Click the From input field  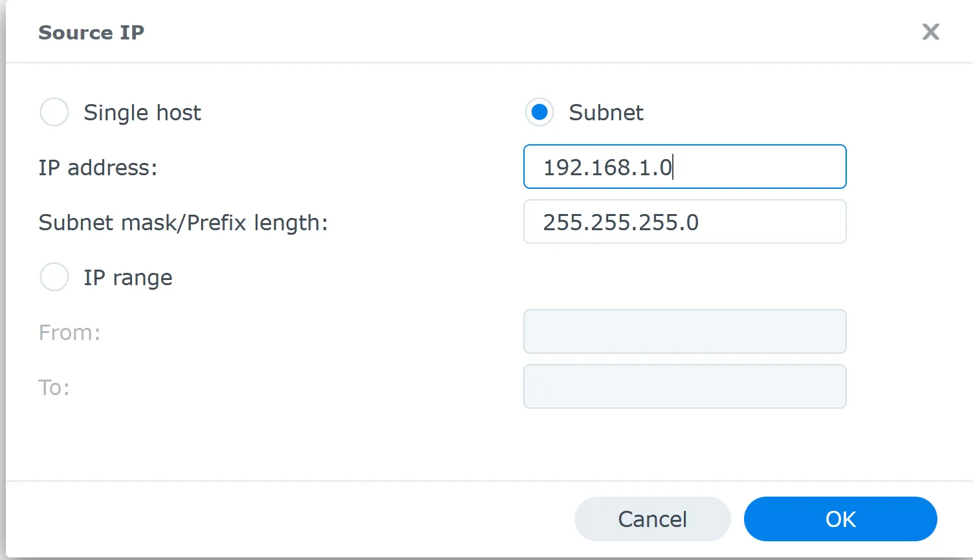pos(684,332)
